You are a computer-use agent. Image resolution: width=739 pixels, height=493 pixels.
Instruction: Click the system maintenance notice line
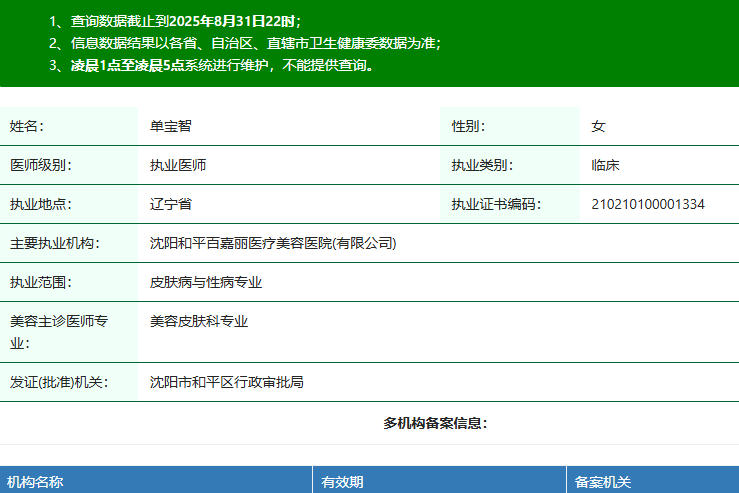(211, 66)
